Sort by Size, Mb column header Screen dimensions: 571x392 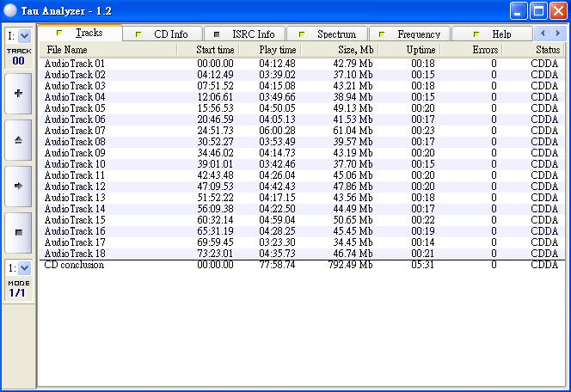[x=340, y=50]
